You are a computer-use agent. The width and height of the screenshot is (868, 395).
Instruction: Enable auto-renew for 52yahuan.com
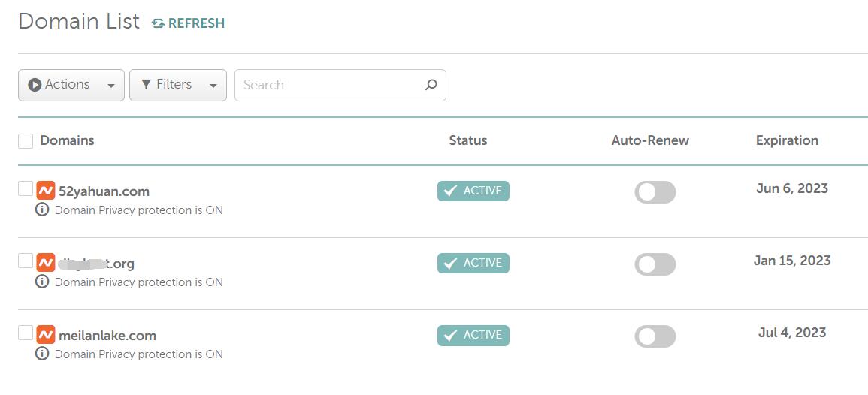click(x=655, y=192)
